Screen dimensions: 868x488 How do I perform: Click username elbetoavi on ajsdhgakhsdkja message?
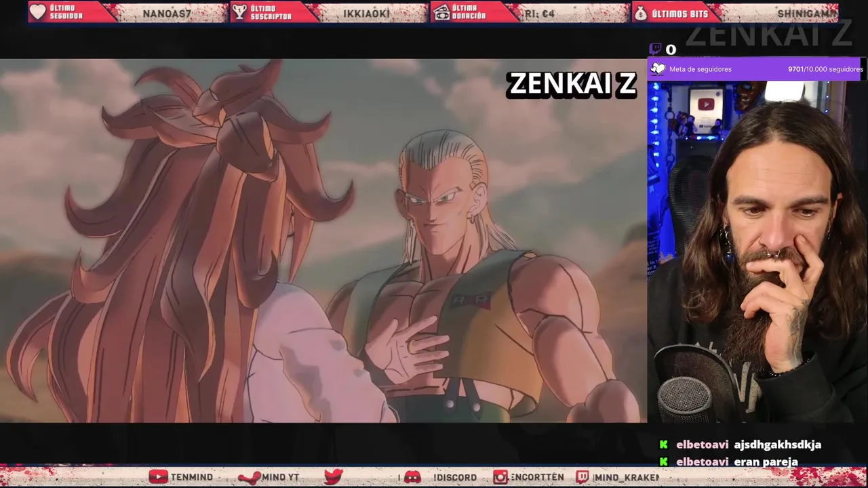pos(702,445)
